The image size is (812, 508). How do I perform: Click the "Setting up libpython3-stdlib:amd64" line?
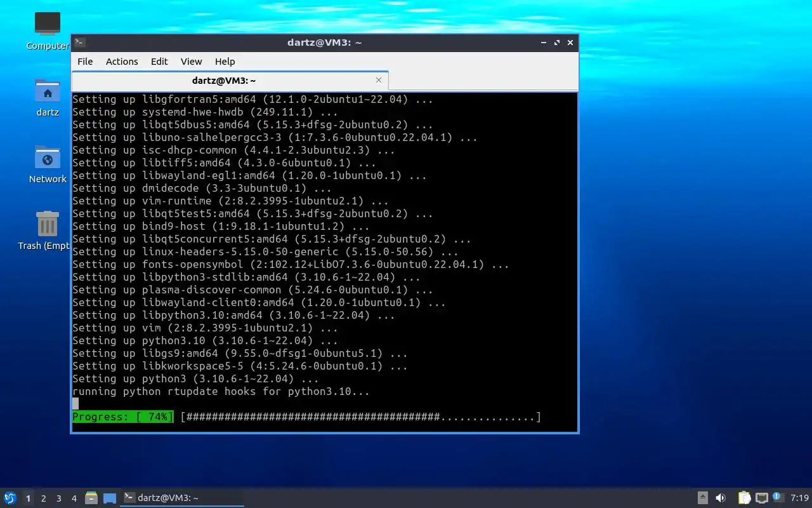[x=246, y=277]
